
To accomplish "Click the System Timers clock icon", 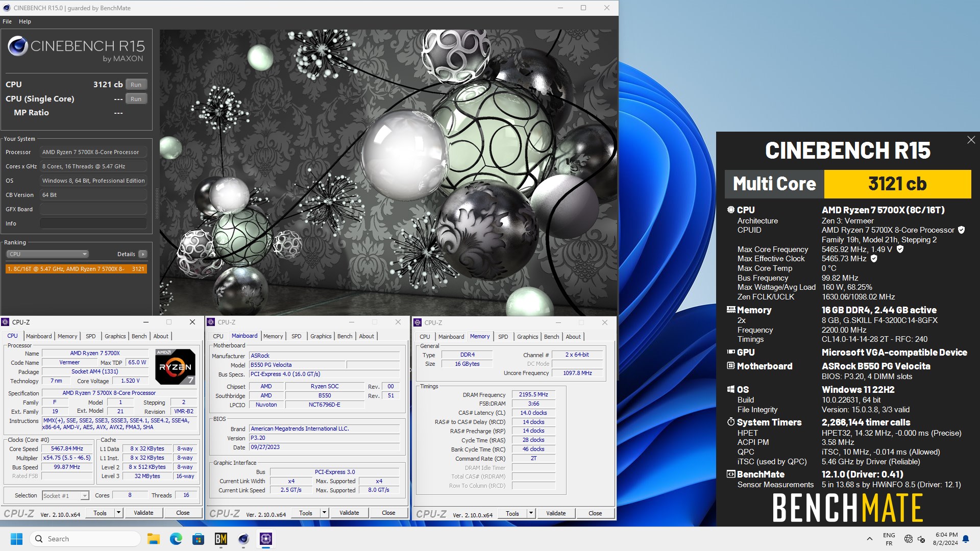I will coord(731,422).
